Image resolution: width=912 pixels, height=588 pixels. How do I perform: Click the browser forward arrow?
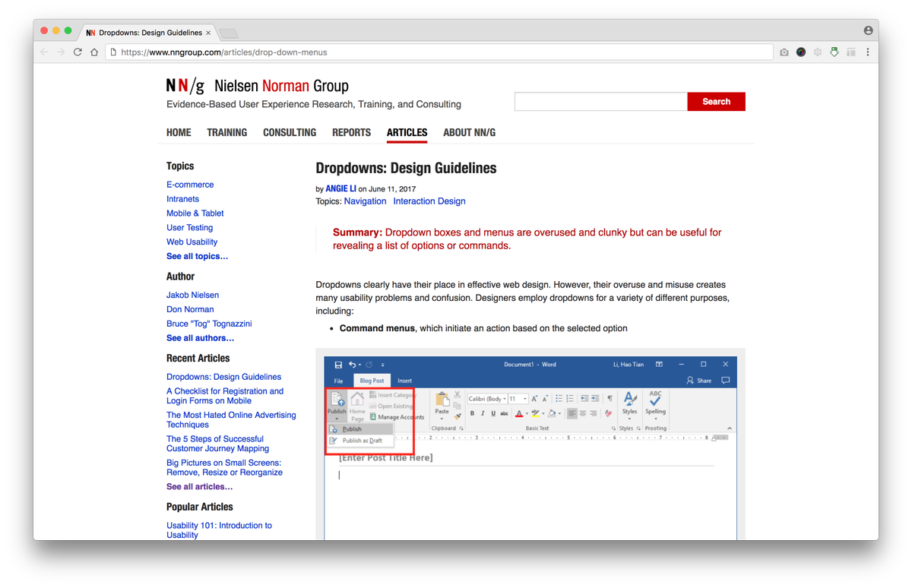point(61,52)
